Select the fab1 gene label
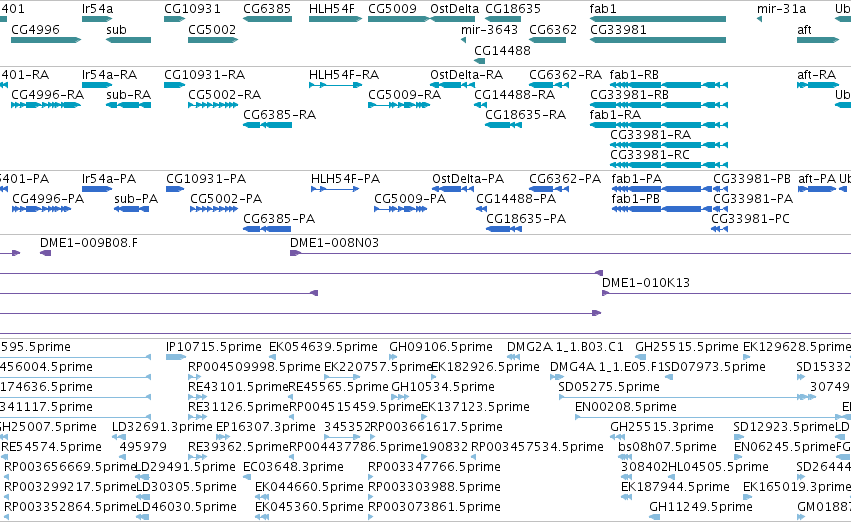This screenshot has height=522, width=851. (603, 9)
